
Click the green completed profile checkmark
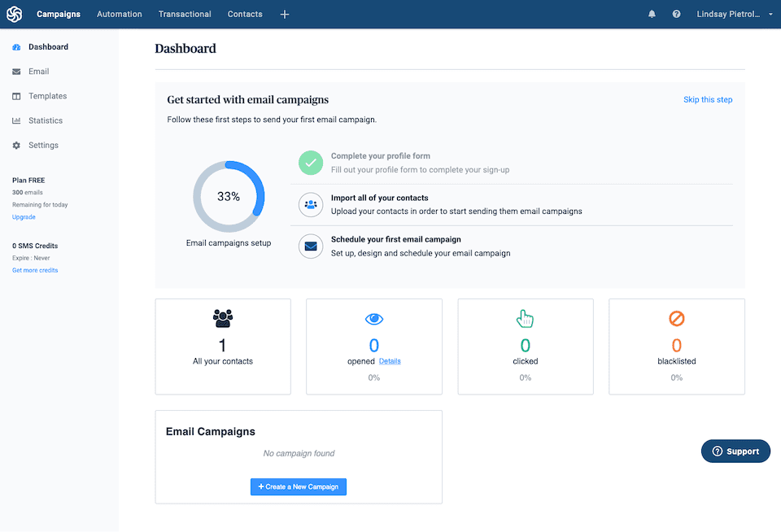pos(311,163)
